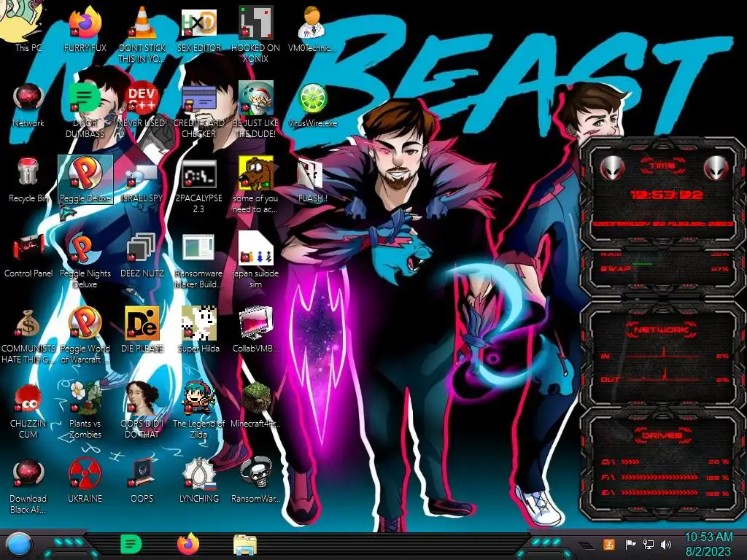Select the red digital clock time readout

[x=666, y=195]
